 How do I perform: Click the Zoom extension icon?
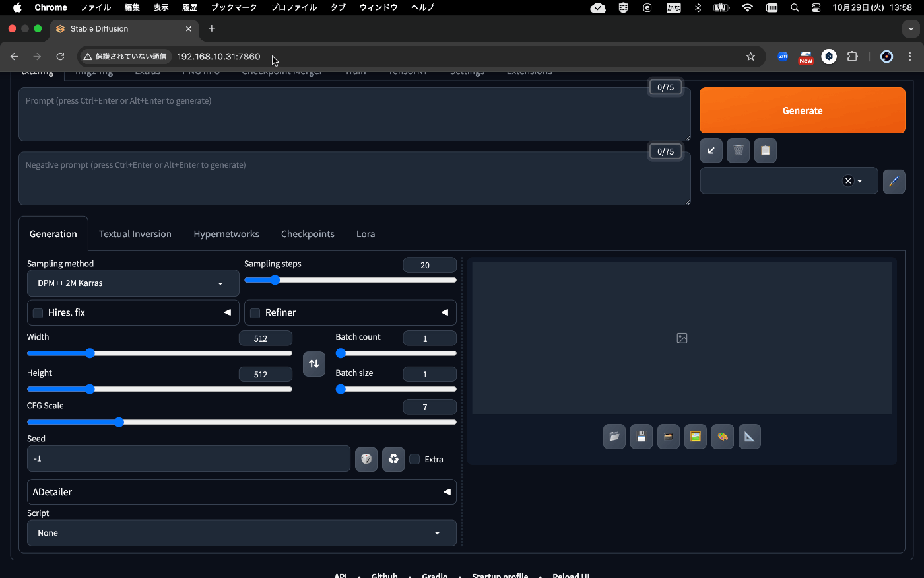coord(783,57)
